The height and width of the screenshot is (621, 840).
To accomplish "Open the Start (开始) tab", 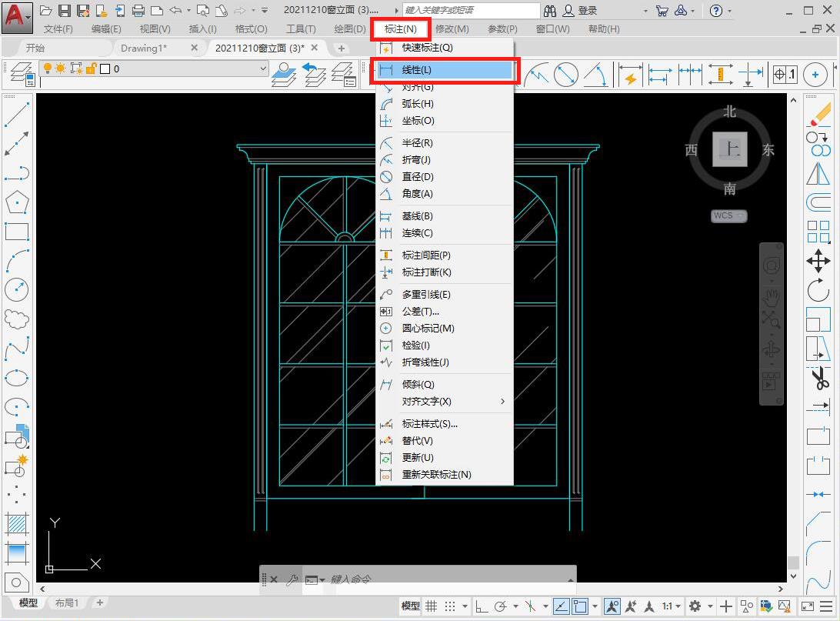I will pos(35,48).
